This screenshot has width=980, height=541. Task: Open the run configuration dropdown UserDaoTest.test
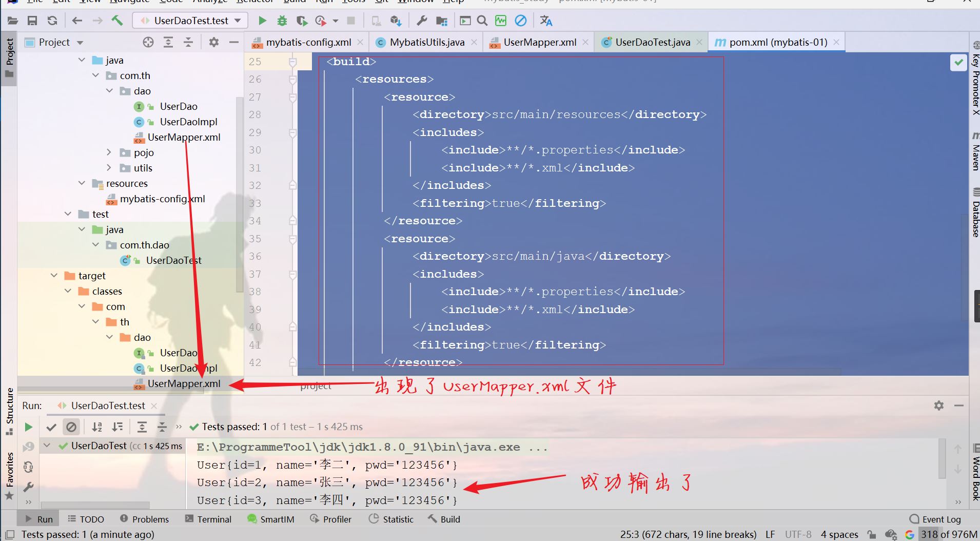190,21
